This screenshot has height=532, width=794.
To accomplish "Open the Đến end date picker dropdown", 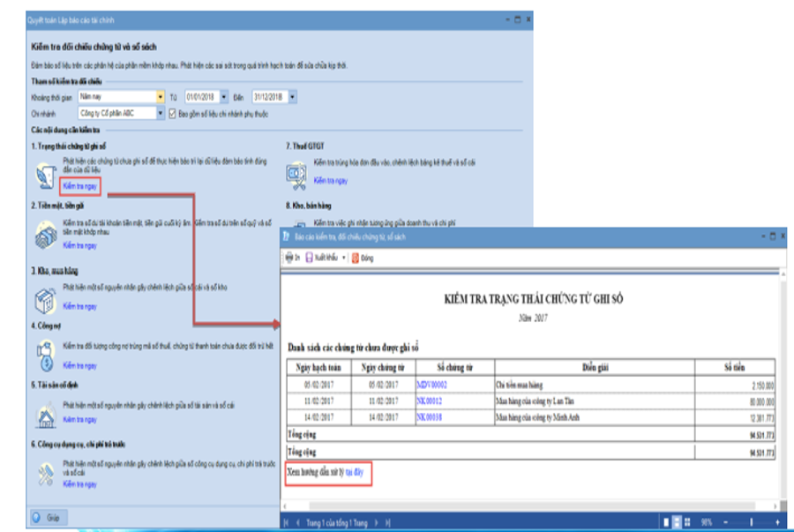I will [292, 96].
